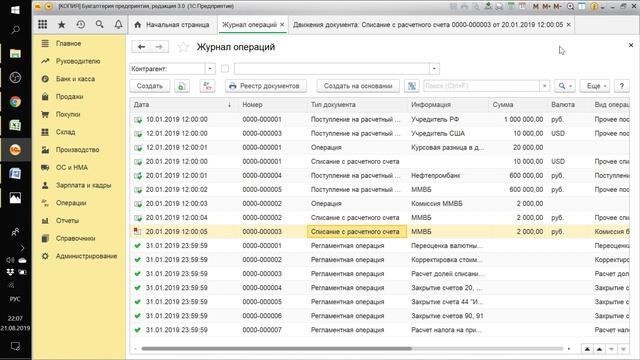This screenshot has height=360, width=640.
Task: Open the filter value dropdown arrow
Action: [434, 69]
